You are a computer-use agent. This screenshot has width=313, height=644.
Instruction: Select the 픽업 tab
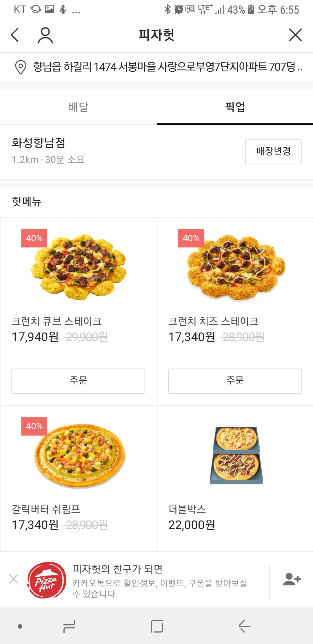point(235,107)
